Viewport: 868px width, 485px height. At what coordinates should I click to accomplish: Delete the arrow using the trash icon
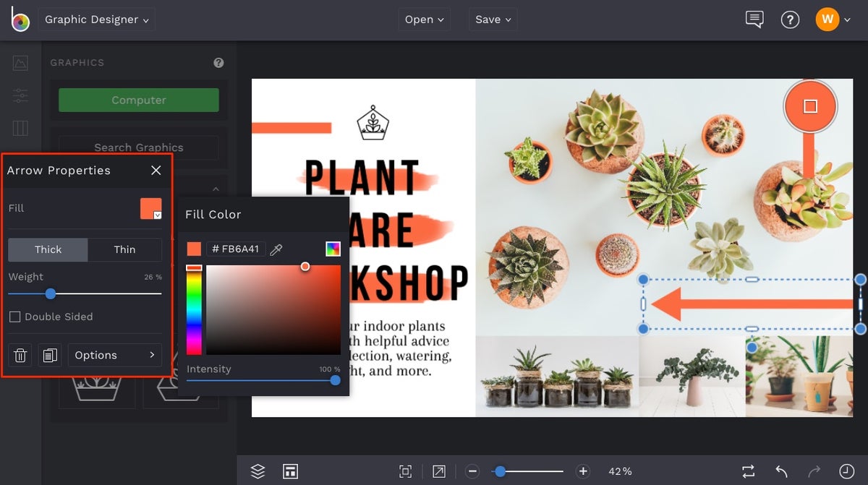point(20,355)
